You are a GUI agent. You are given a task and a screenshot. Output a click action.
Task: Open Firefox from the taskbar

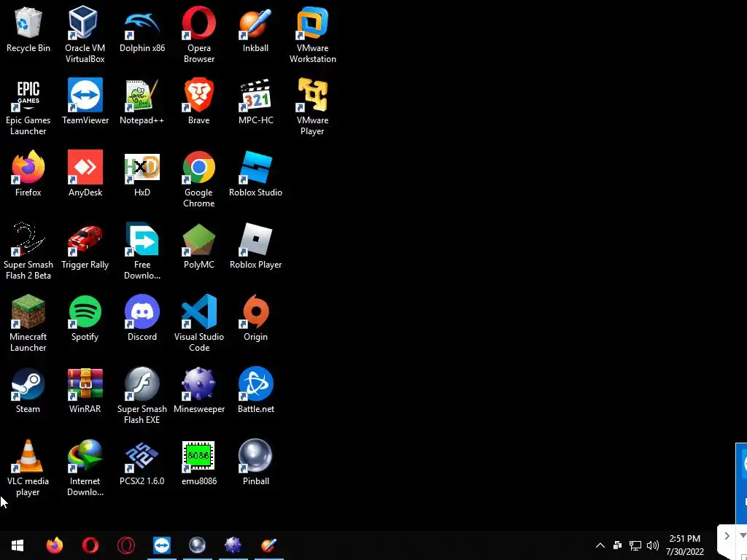[x=54, y=545]
